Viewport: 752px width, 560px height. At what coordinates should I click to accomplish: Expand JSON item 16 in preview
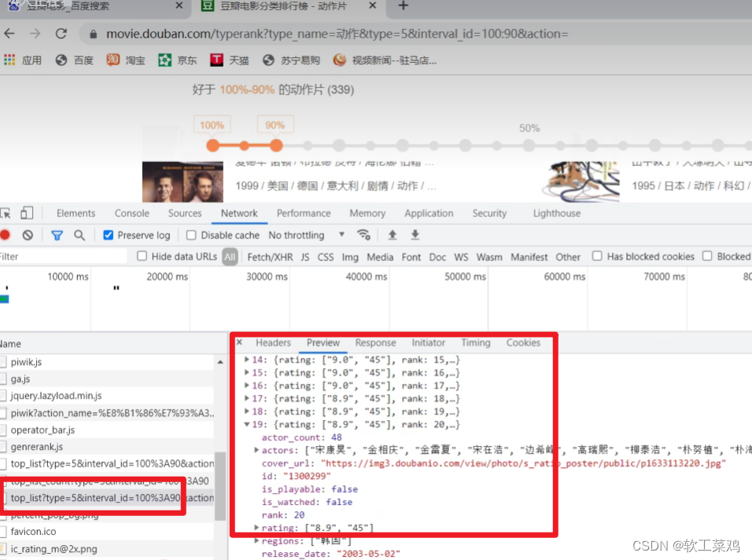tap(247, 385)
